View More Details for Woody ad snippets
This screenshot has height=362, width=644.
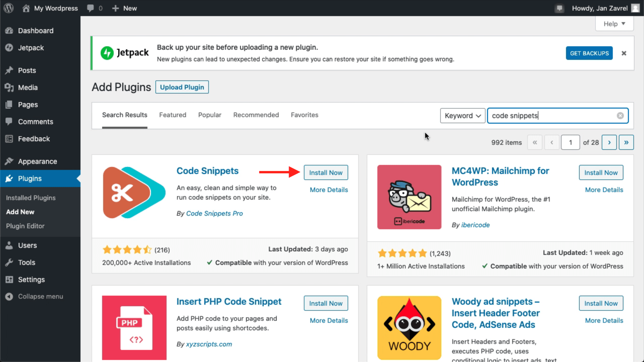click(604, 320)
